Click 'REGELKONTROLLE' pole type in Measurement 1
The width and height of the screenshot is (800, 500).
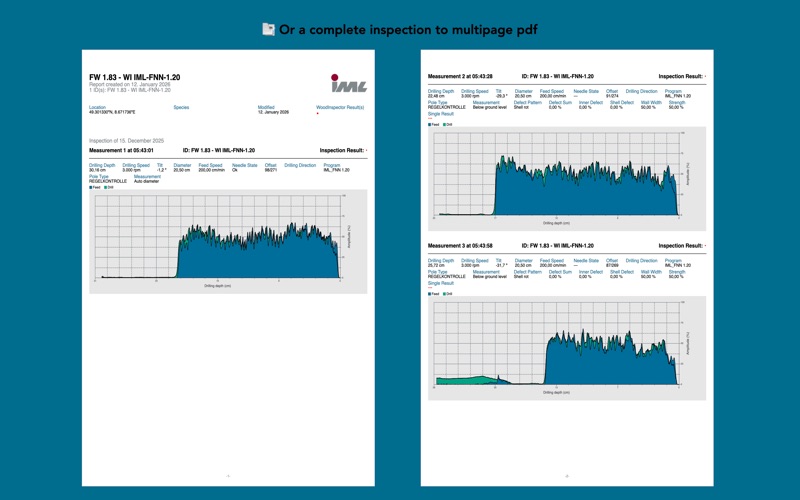(108, 181)
